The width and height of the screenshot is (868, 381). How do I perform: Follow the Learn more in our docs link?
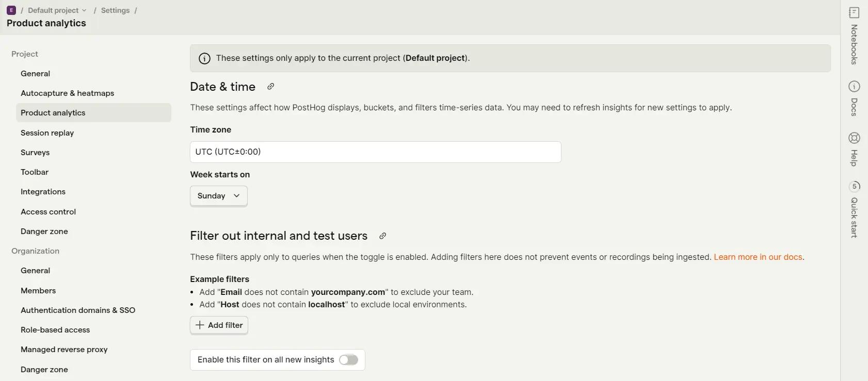click(758, 257)
